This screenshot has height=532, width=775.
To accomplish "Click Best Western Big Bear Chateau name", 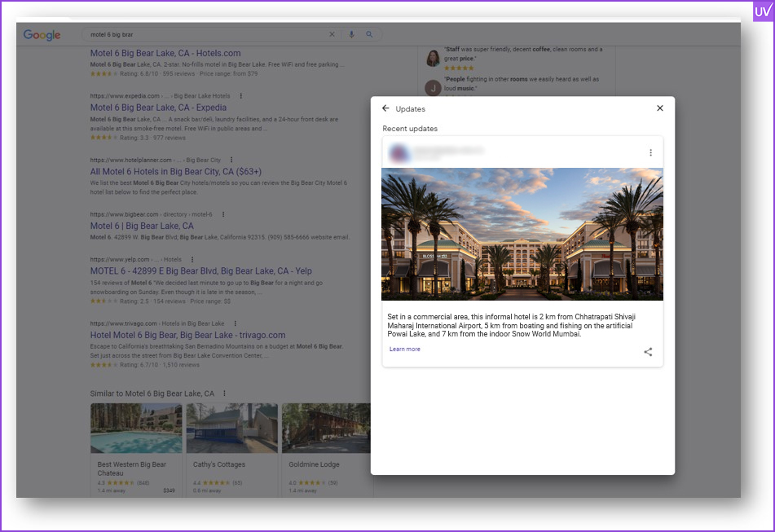I will click(131, 468).
